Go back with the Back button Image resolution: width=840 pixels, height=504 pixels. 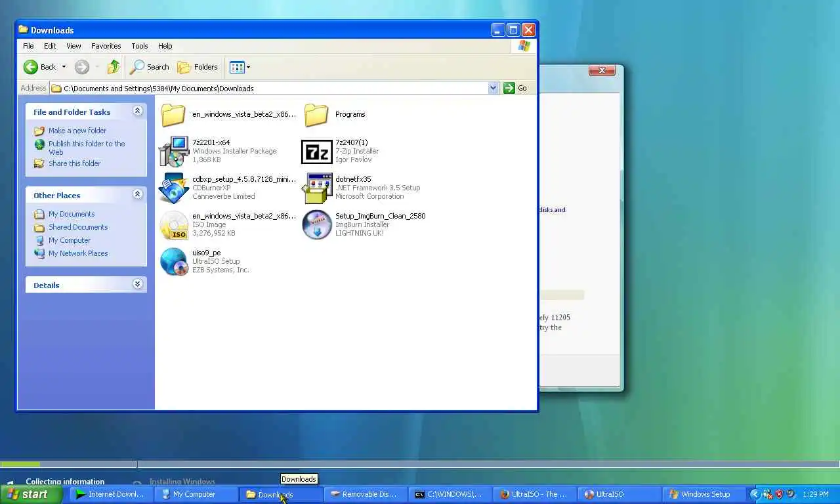[39, 67]
